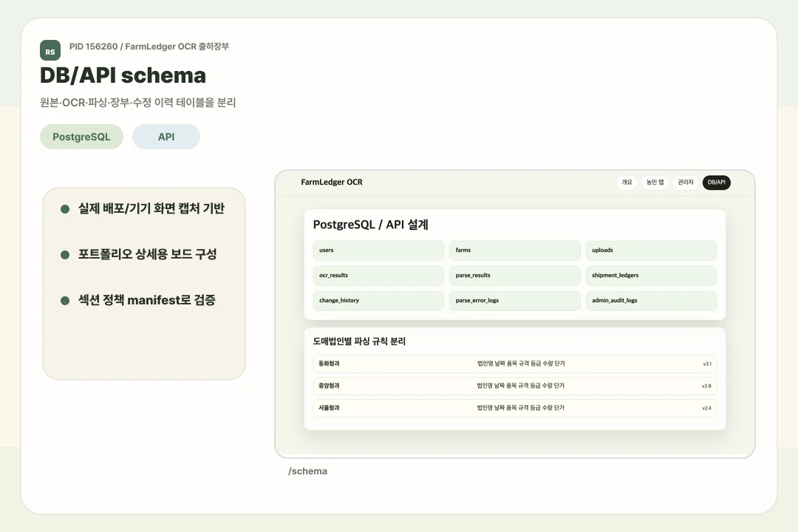This screenshot has height=532, width=798.
Task: Click the 섹션 정책 manifest로 검증 bullet
Action: tap(146, 301)
